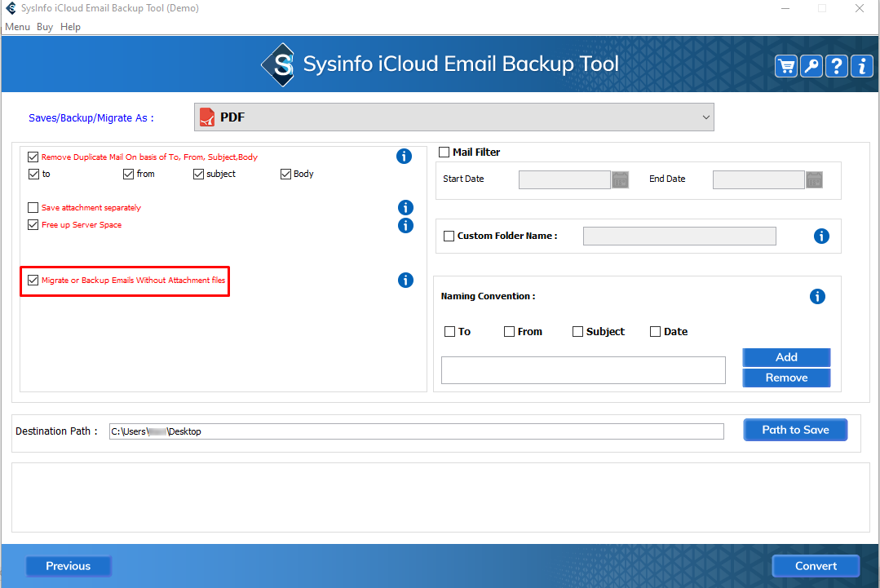Tick the Subject naming convention checkbox
This screenshot has height=588, width=880.
578,332
